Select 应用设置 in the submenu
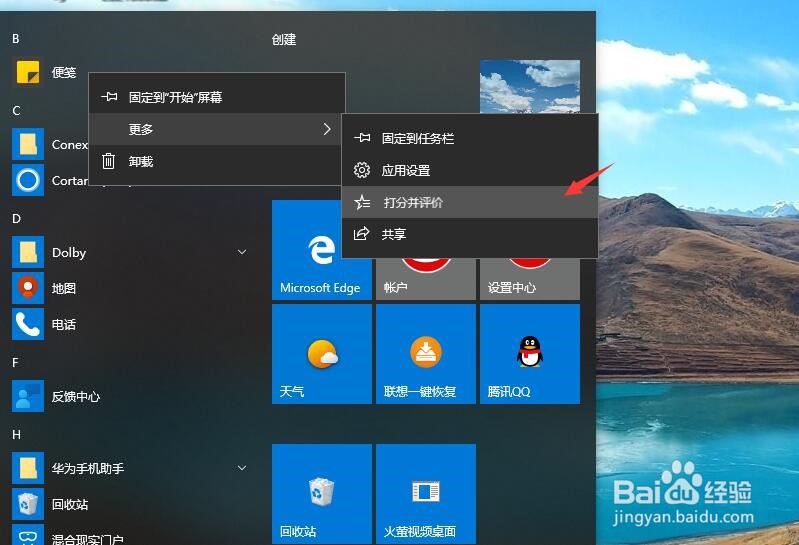Image resolution: width=799 pixels, height=545 pixels. coord(470,170)
